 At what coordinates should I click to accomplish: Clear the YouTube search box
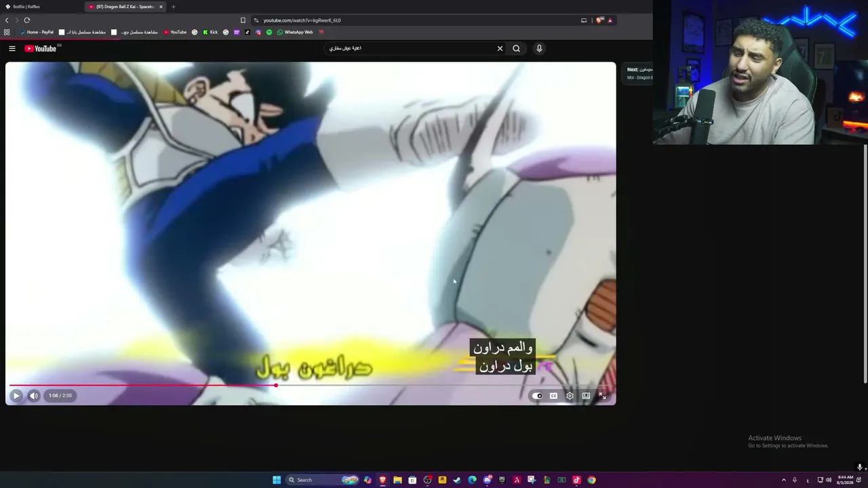[500, 48]
